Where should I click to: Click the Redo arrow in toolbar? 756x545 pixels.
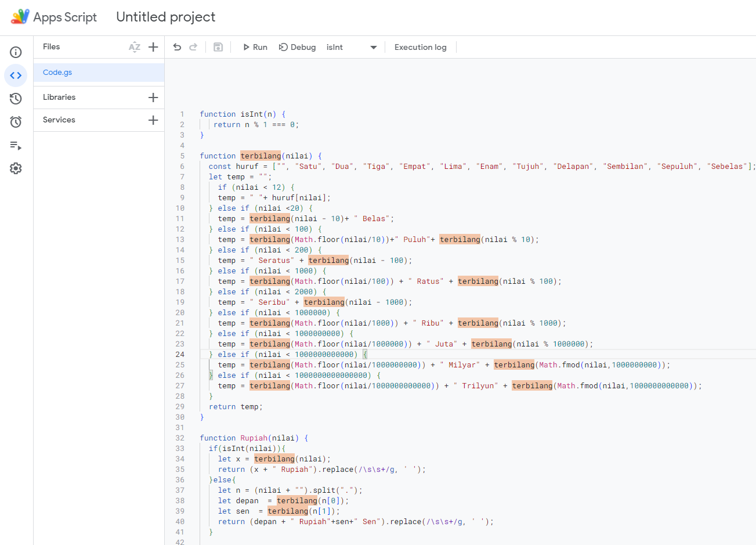(193, 47)
